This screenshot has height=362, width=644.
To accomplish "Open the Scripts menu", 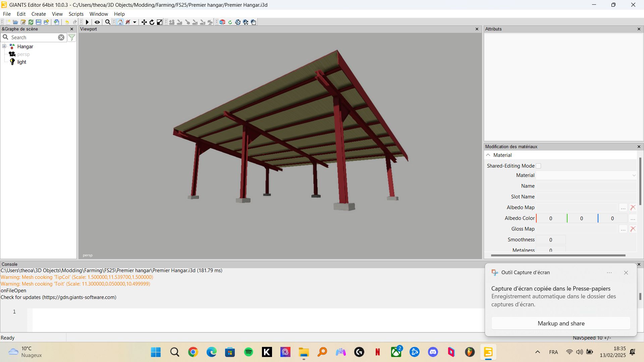I will [x=75, y=14].
